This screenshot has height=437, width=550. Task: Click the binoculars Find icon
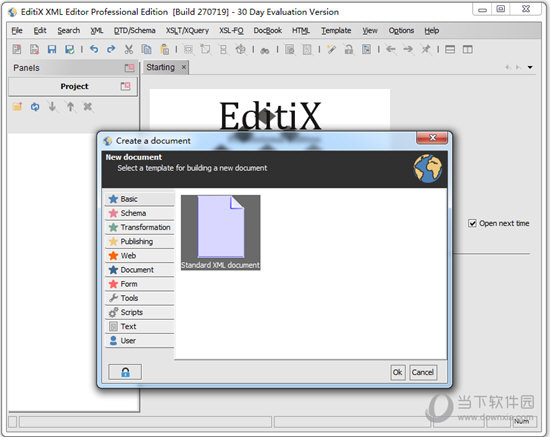(265, 50)
